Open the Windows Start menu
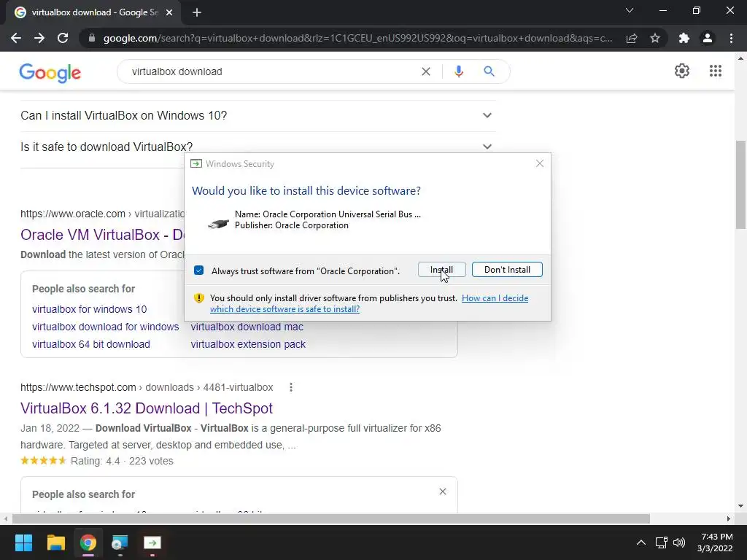Screen dimensions: 747x560 click(23, 542)
